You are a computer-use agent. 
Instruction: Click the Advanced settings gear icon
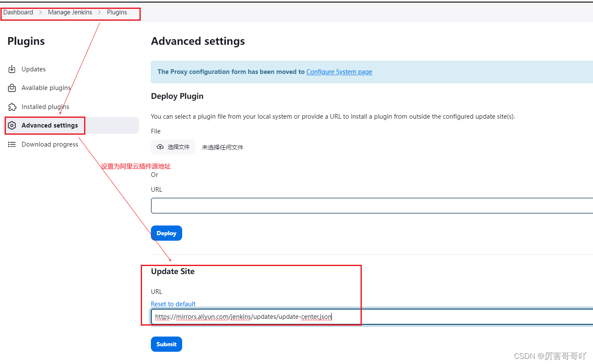(12, 125)
